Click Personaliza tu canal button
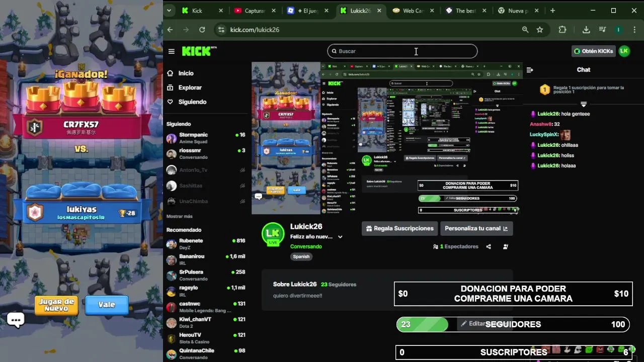644x362 pixels. [476, 228]
